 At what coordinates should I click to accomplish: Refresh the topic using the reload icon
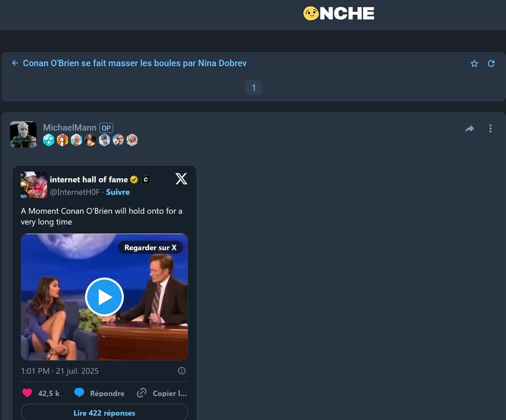point(491,63)
